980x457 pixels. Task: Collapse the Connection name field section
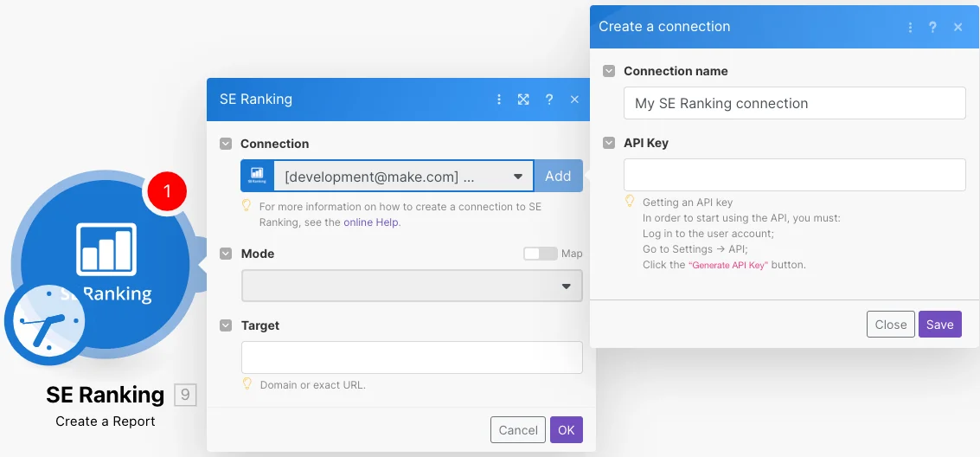(x=609, y=71)
